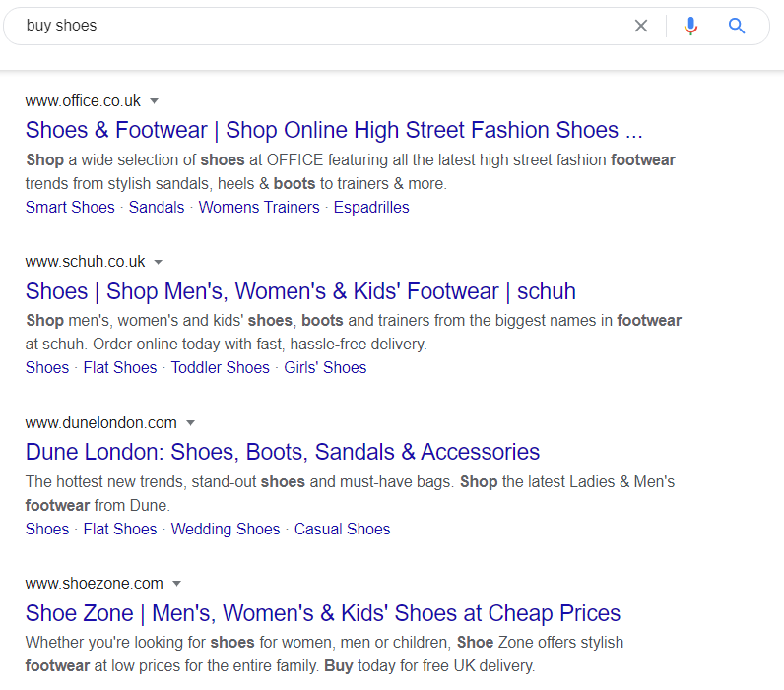The width and height of the screenshot is (784, 690).
Task: Click the 'Shoes' sitelink under the Dune London result
Action: [47, 530]
